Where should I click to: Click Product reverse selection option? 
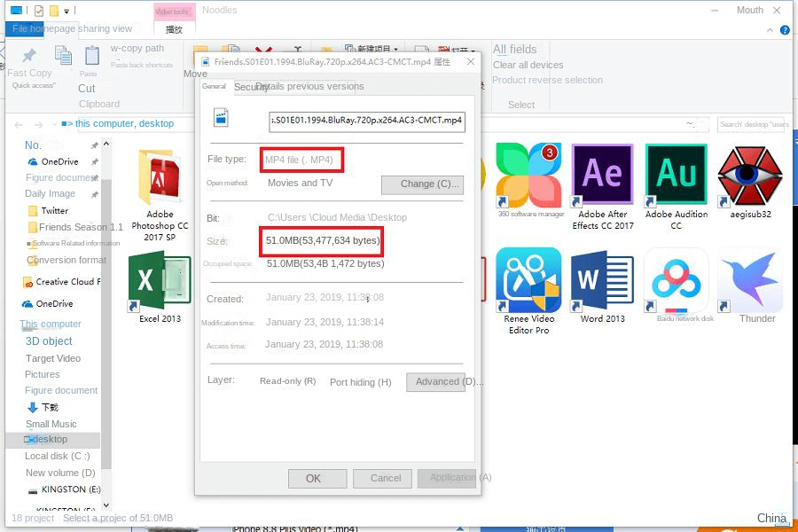point(547,81)
